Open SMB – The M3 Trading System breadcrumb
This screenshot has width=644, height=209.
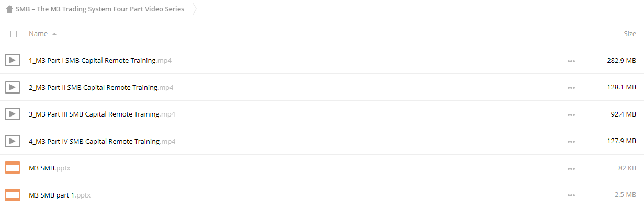[x=100, y=9]
